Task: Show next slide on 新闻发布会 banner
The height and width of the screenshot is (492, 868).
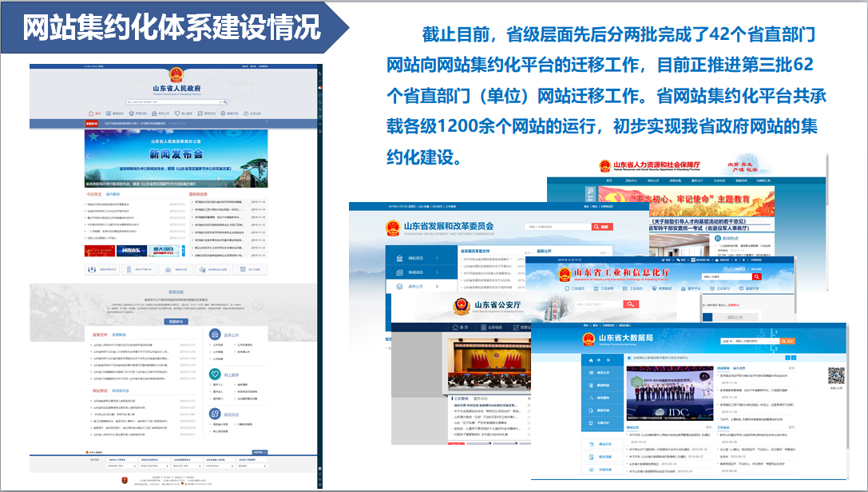Action: 264,156
